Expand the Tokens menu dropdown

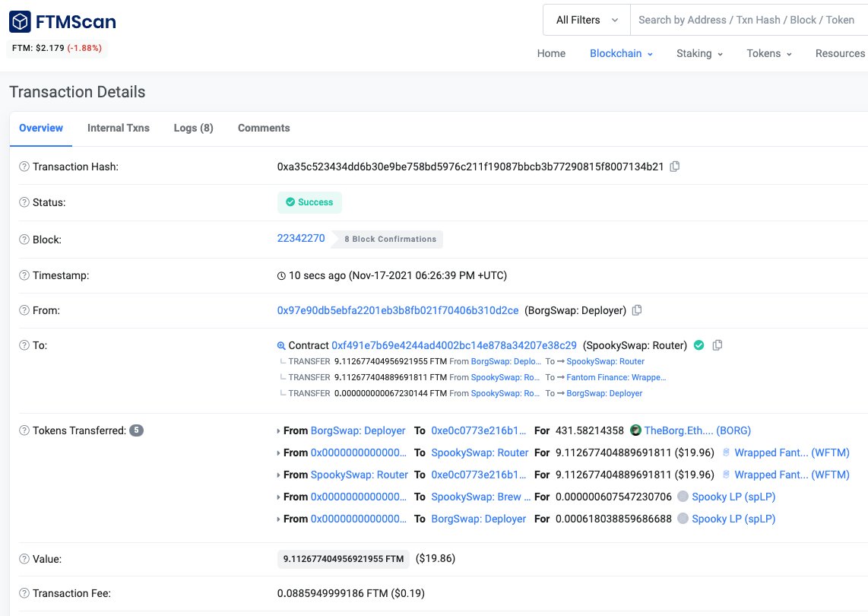(768, 53)
